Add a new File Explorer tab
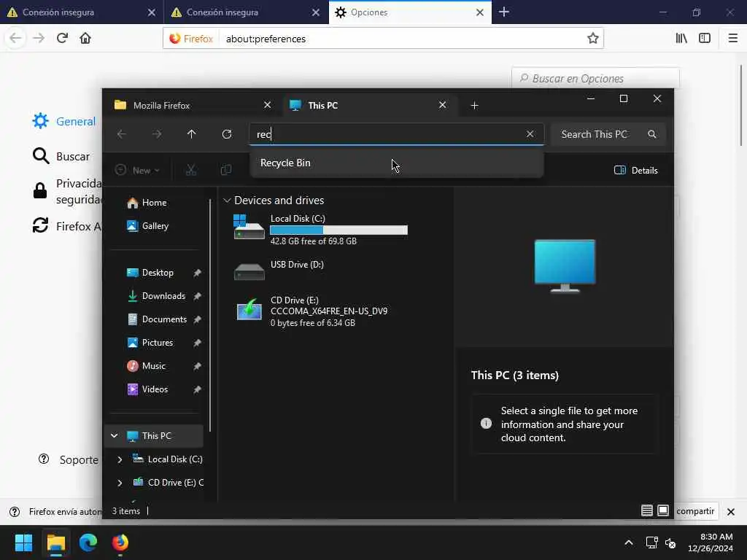 point(474,105)
